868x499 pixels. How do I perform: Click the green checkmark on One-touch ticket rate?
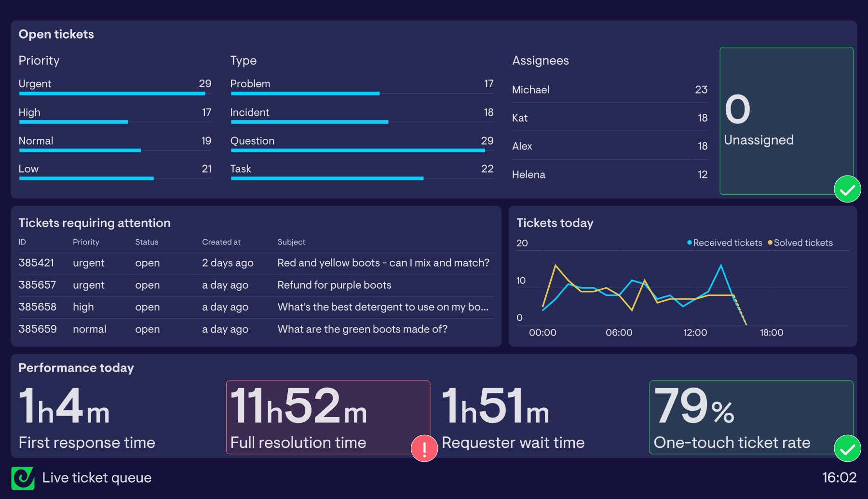847,448
